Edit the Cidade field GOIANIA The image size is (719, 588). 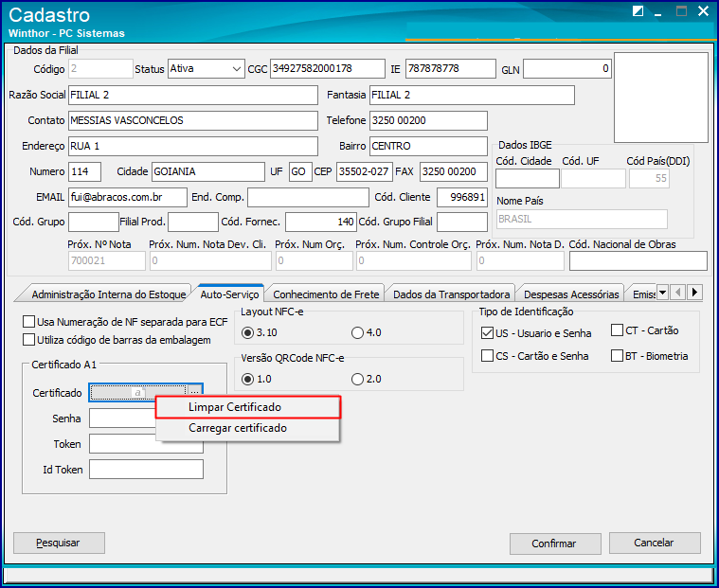(x=208, y=172)
